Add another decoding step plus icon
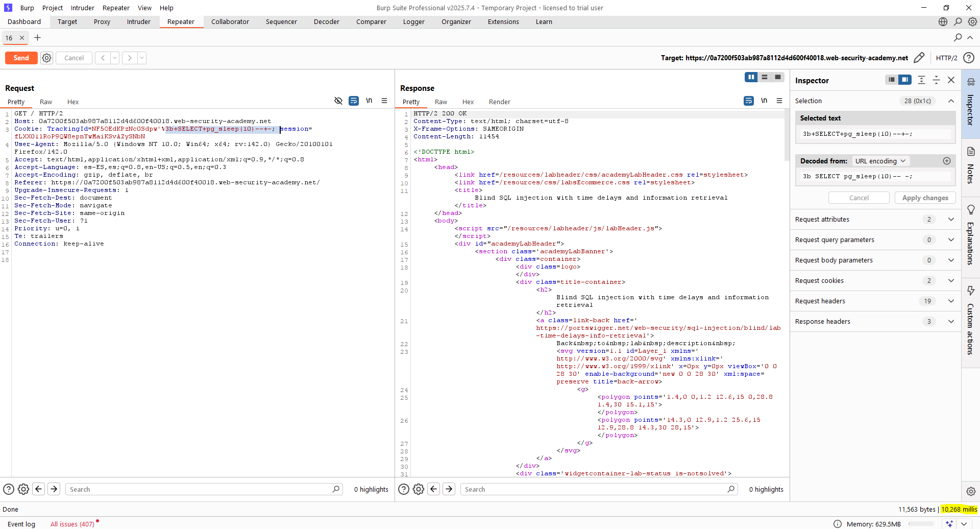Viewport: 980px width, 529px height. coord(947,161)
